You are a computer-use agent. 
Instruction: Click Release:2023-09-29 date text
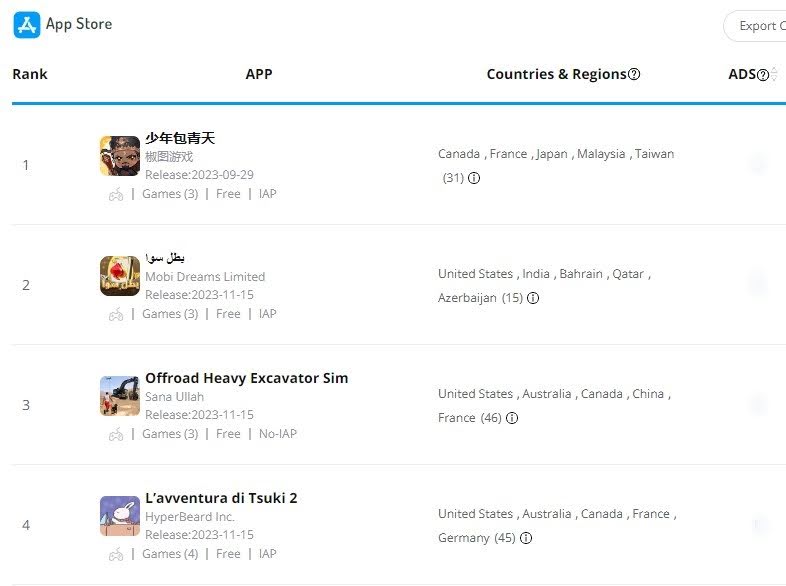coord(200,174)
